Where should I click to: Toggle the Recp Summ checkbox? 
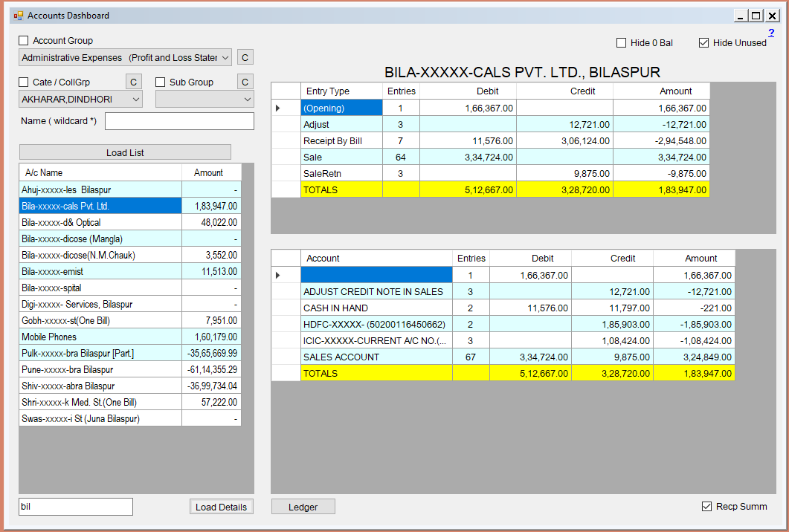(707, 506)
